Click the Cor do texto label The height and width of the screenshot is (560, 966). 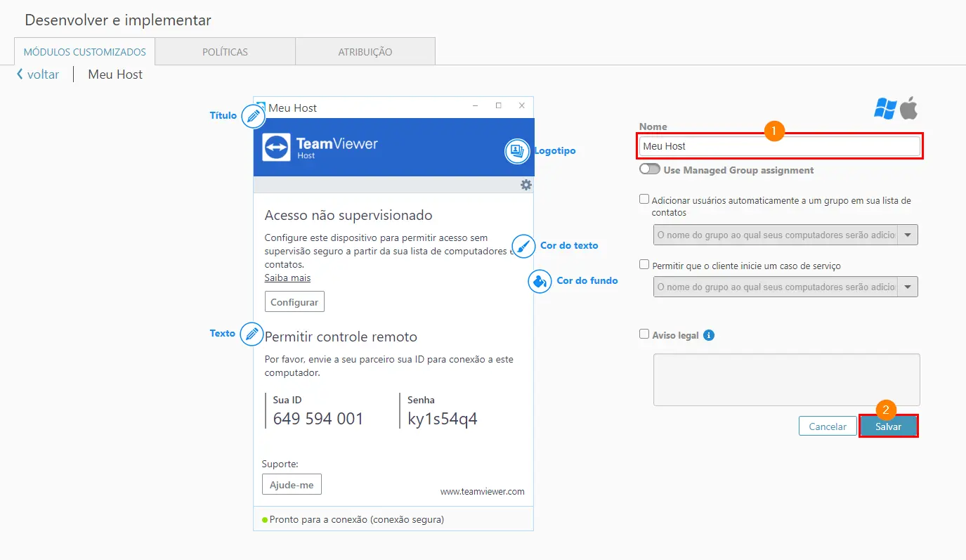click(569, 246)
